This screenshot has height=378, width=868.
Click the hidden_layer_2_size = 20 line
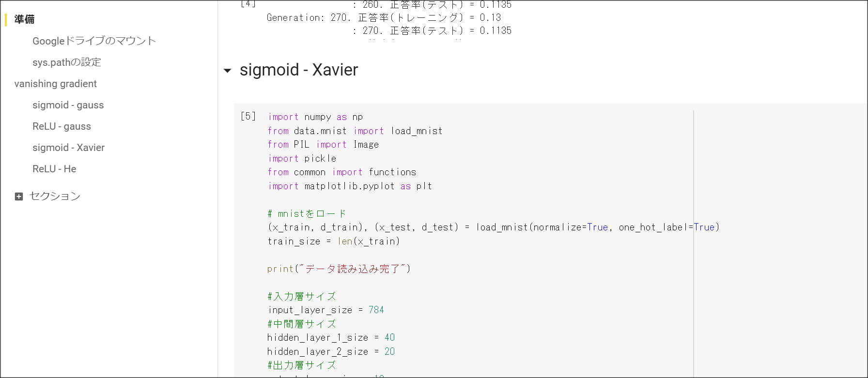(331, 352)
